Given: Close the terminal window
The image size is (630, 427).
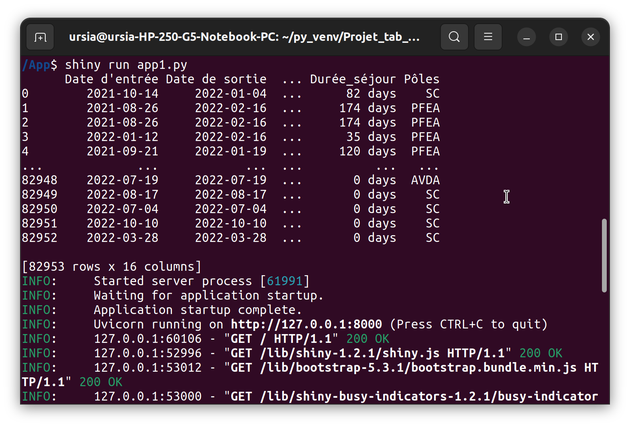Looking at the screenshot, I should [591, 37].
